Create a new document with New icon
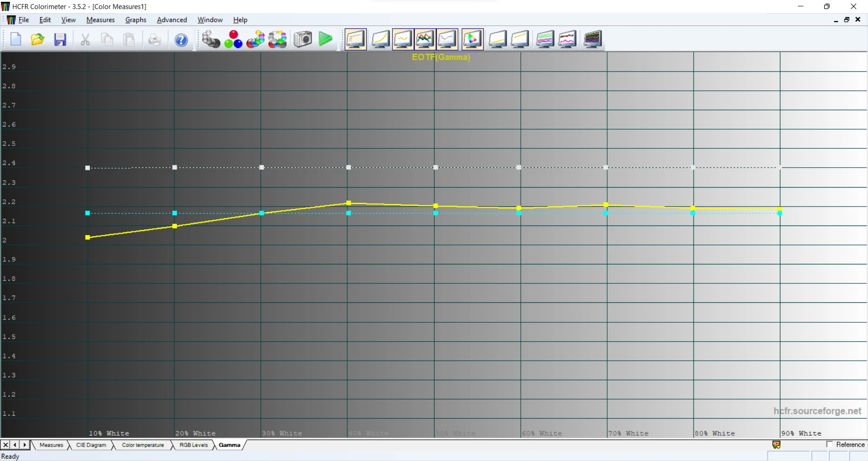The image size is (868, 461). pyautogui.click(x=16, y=39)
